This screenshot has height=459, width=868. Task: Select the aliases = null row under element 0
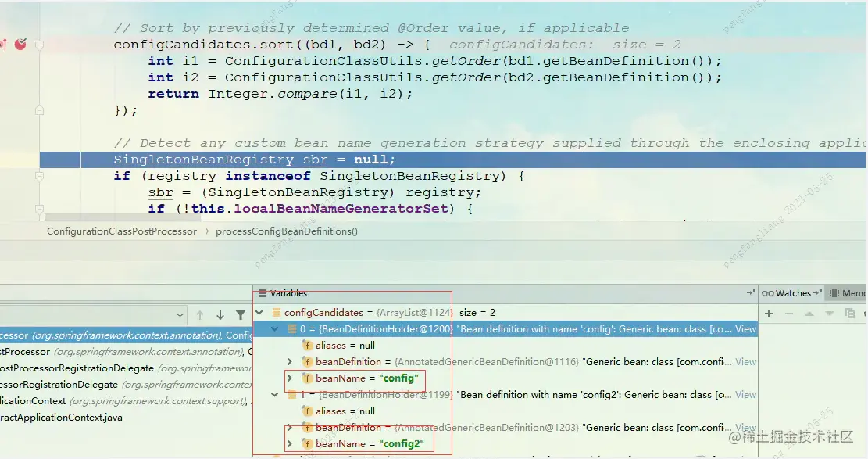505,346
